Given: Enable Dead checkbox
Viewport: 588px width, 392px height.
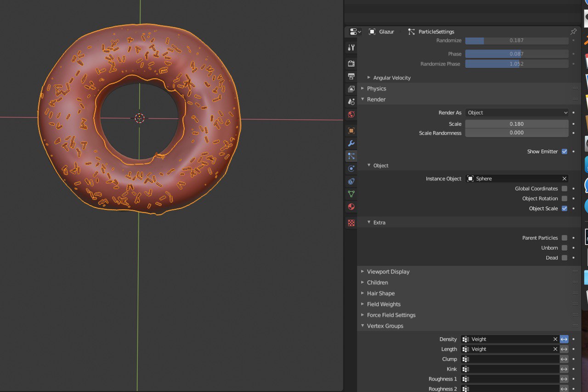Looking at the screenshot, I should click(565, 258).
